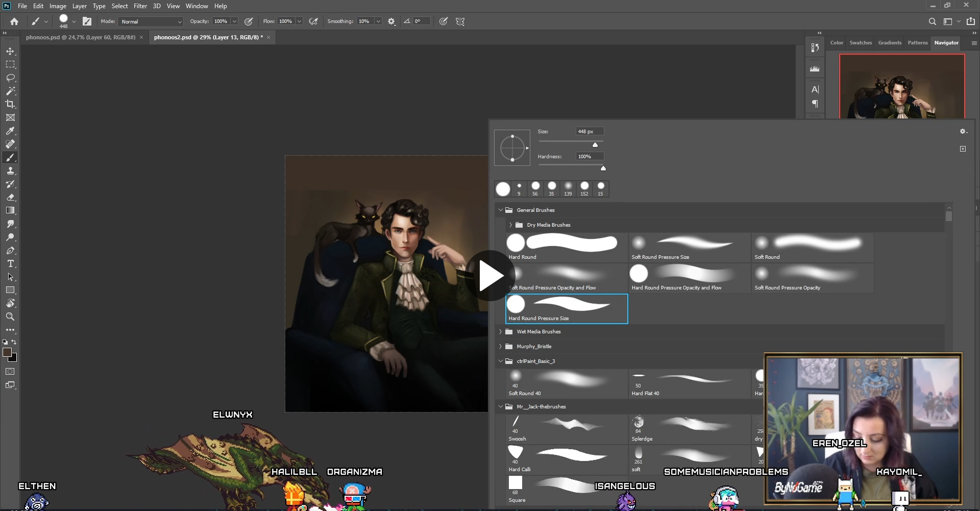Select the Magic Wand tool
Image resolution: width=980 pixels, height=511 pixels.
click(10, 91)
